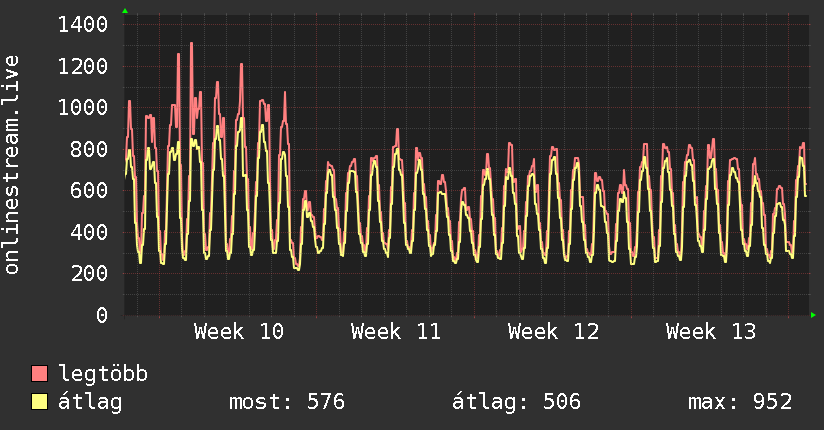Screen dimensions: 824x430
Task: Click the green arrow ending the x-axis
Action: pyautogui.click(x=813, y=315)
